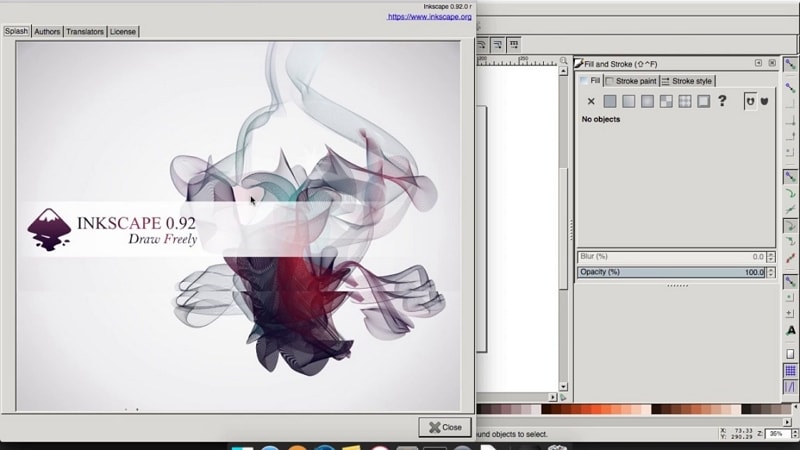Increase Opacity with up stepper
This screenshot has width=800, height=450.
click(771, 269)
